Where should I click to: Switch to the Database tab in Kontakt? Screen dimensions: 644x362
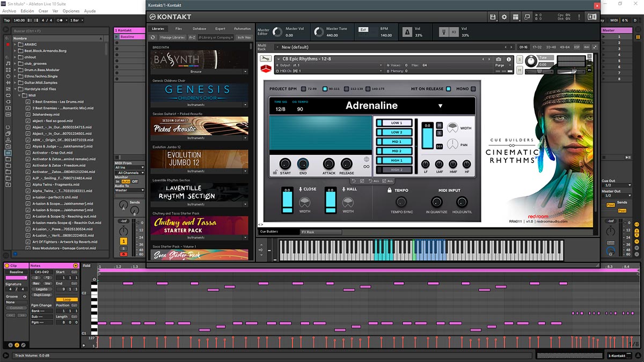pyautogui.click(x=199, y=28)
